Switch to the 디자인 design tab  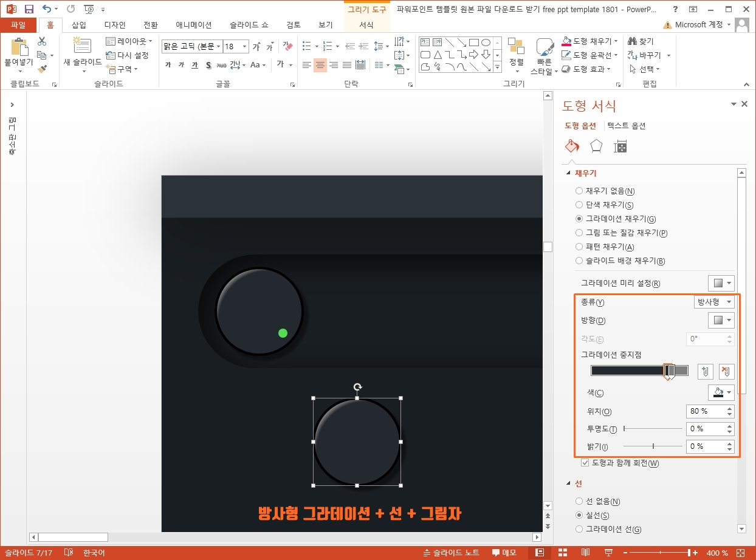[x=115, y=25]
